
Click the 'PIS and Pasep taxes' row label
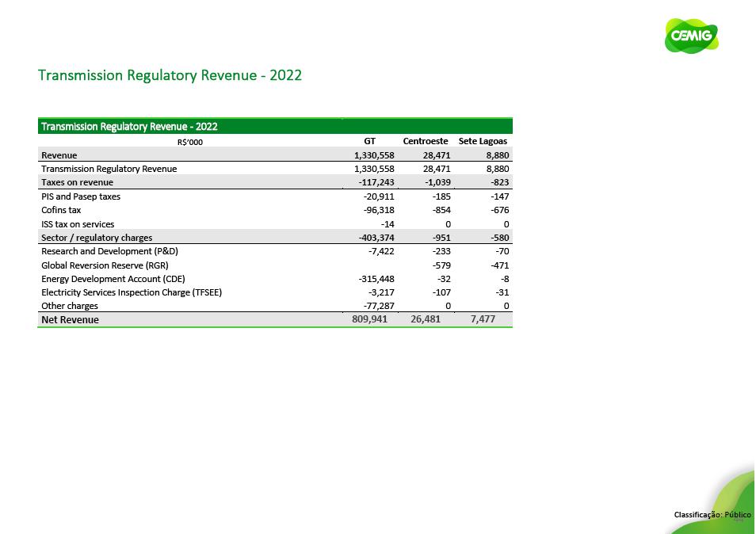[x=81, y=196]
